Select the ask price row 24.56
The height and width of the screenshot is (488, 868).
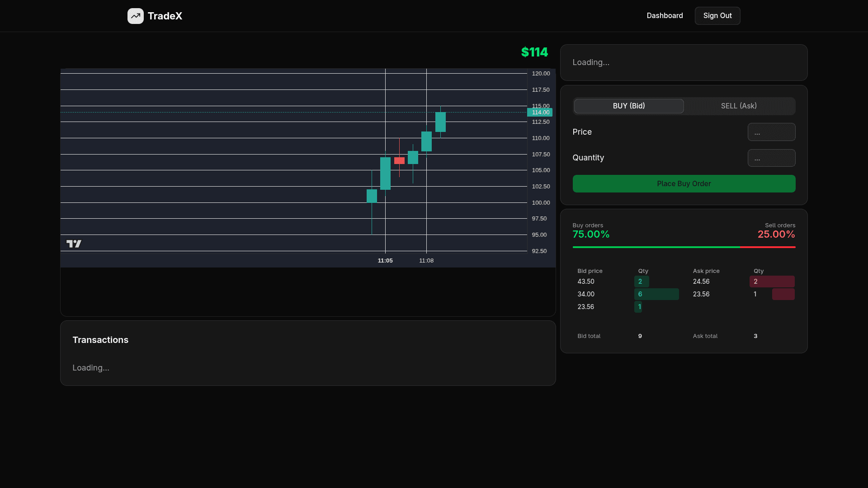pyautogui.click(x=701, y=282)
